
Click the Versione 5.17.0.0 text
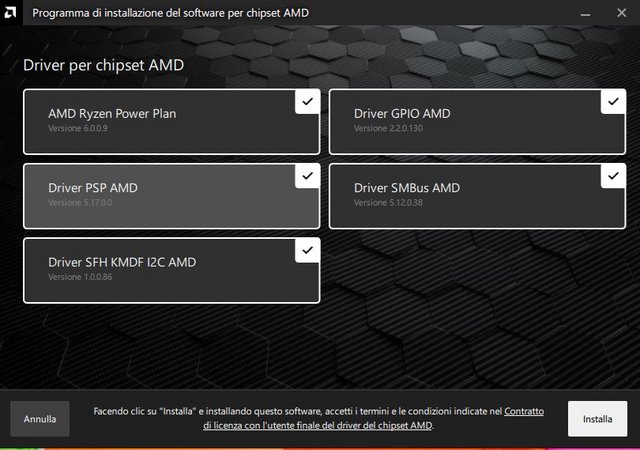80,203
